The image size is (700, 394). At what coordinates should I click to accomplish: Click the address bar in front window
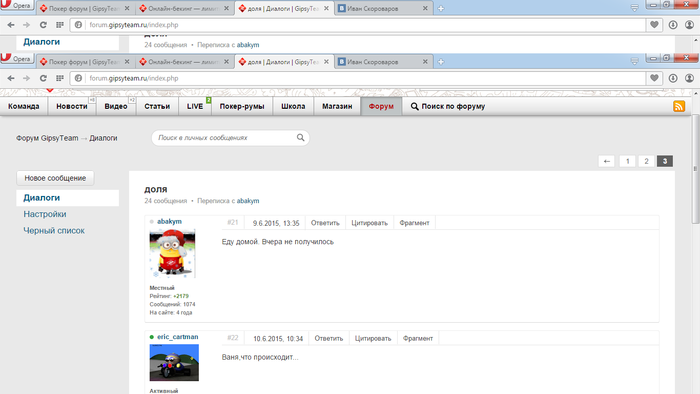point(359,78)
